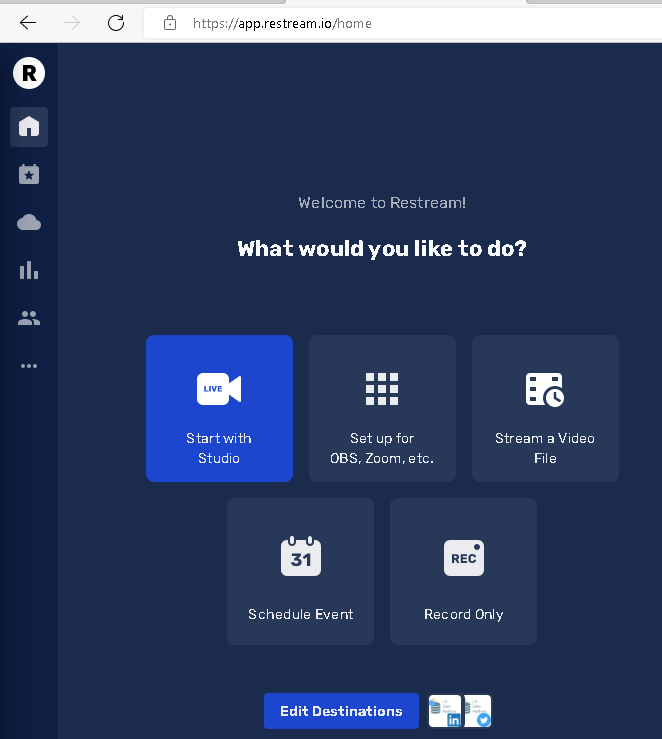Viewport: 662px width, 739px height.
Task: Click the Twitter destination thumbnail
Action: pos(478,711)
